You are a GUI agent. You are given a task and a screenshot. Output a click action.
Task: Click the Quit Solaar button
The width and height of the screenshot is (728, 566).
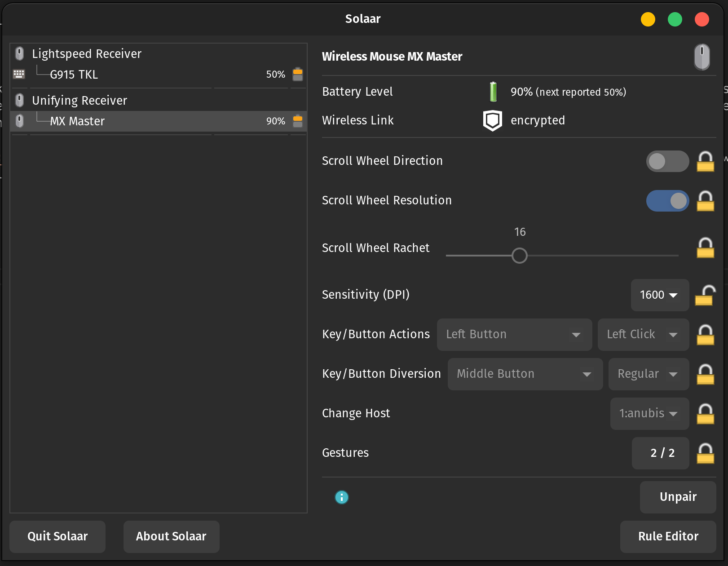[x=57, y=536]
